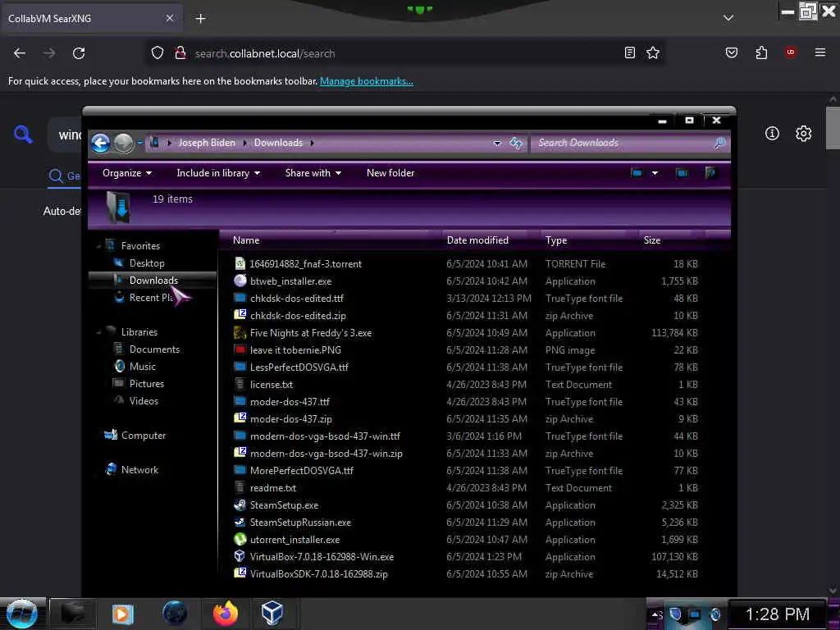Select the VirtualBox-7.0.18-162988-Win.exe icon
Viewport: 840px width, 630px height.
(x=240, y=557)
